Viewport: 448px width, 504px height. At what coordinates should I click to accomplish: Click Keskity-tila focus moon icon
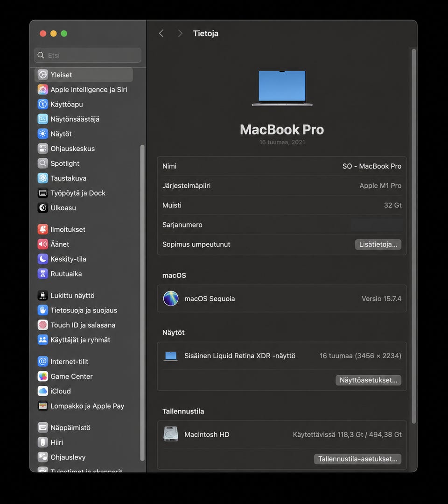pyautogui.click(x=43, y=259)
